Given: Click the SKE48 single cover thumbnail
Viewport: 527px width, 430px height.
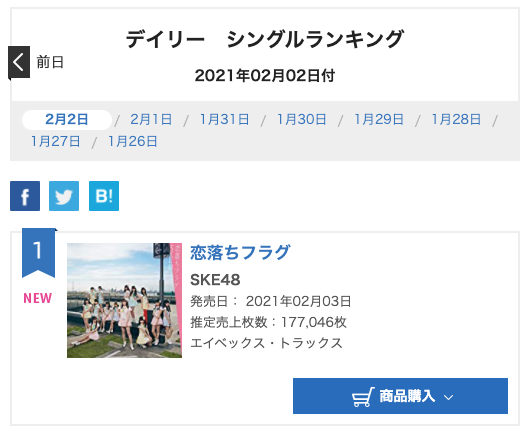Looking at the screenshot, I should point(124,301).
